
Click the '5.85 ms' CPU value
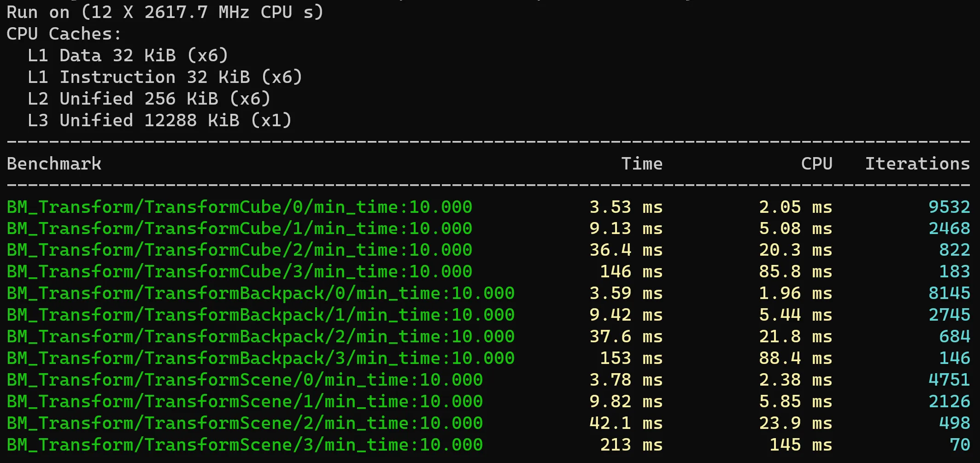click(x=796, y=402)
